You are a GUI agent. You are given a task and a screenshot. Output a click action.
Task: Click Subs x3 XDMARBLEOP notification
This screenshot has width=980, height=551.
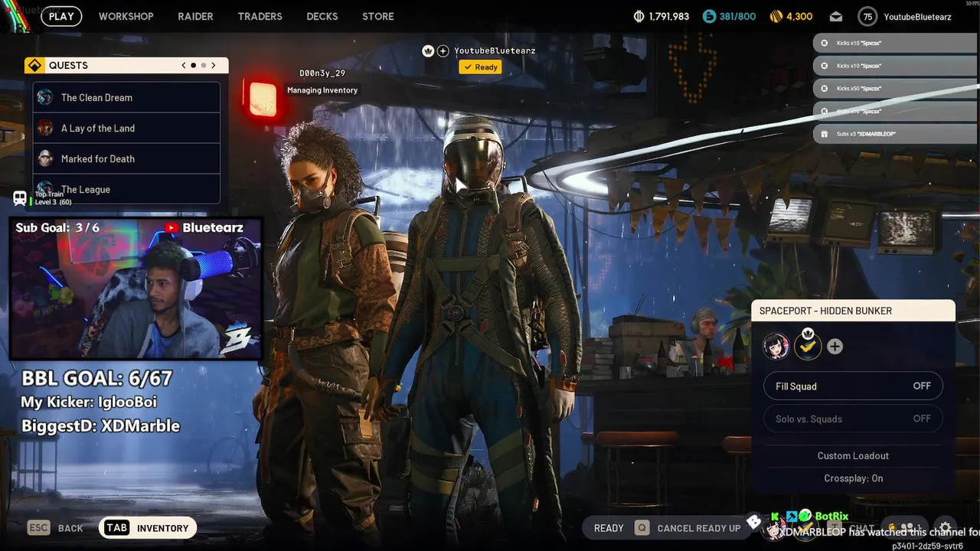click(894, 134)
